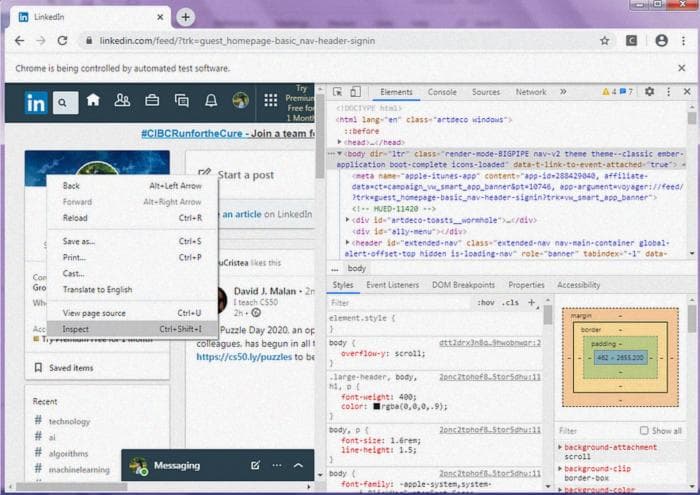
Task: Open a new browser tab
Action: point(185,17)
